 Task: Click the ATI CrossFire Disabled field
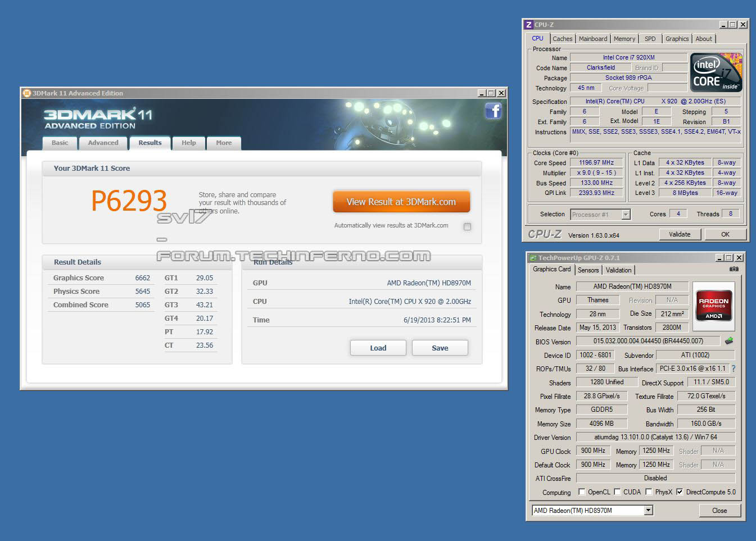tap(655, 478)
